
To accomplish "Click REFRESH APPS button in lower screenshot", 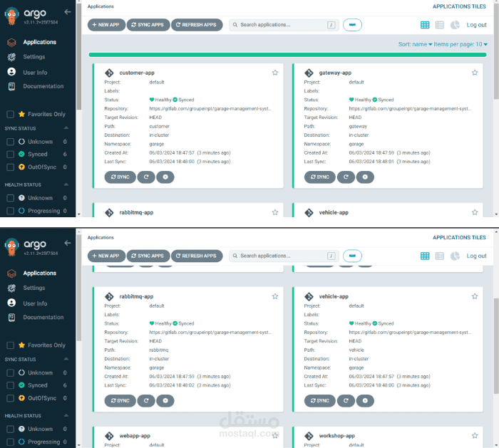I will (x=197, y=256).
